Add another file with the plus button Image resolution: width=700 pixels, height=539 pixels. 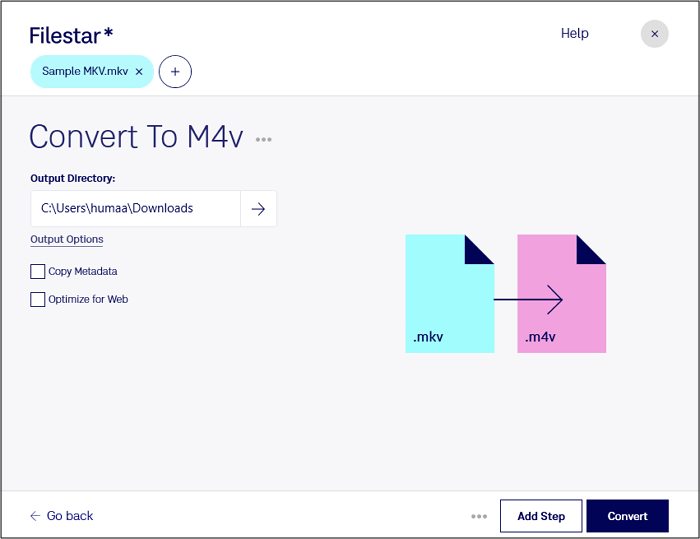pyautogui.click(x=175, y=72)
